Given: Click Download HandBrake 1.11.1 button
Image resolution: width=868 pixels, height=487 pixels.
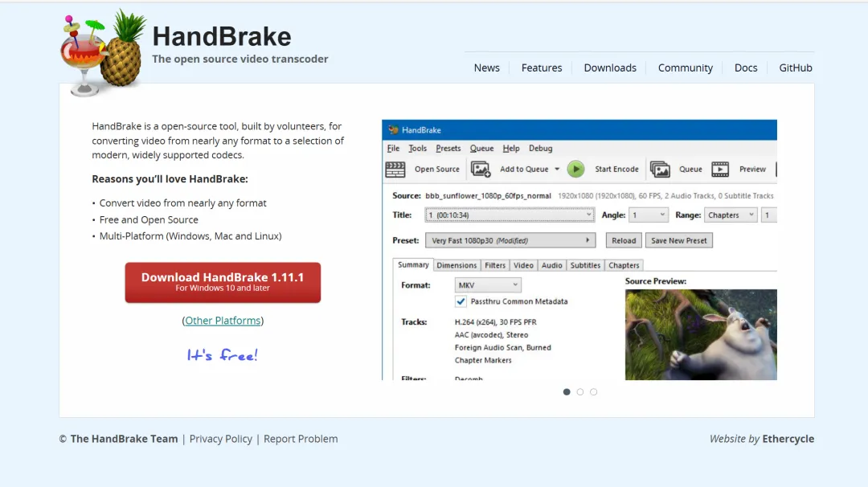Looking at the screenshot, I should [223, 282].
